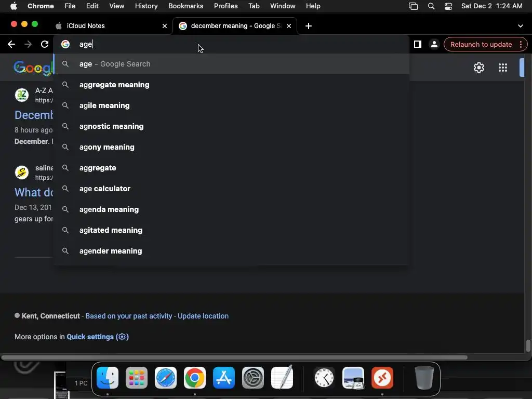The width and height of the screenshot is (532, 399).
Task: Open the History menu
Action: tap(146, 6)
